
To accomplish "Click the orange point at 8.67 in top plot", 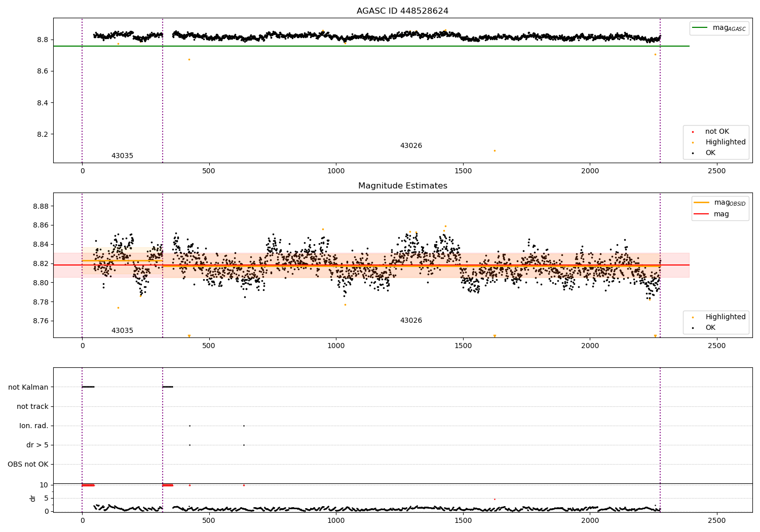I will 189,59.
